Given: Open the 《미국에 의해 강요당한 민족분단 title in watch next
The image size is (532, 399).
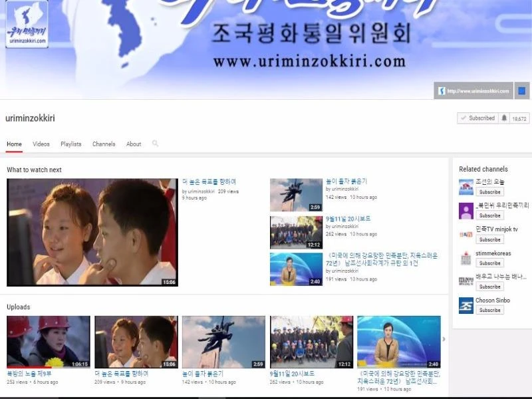Looking at the screenshot, I should [382, 259].
